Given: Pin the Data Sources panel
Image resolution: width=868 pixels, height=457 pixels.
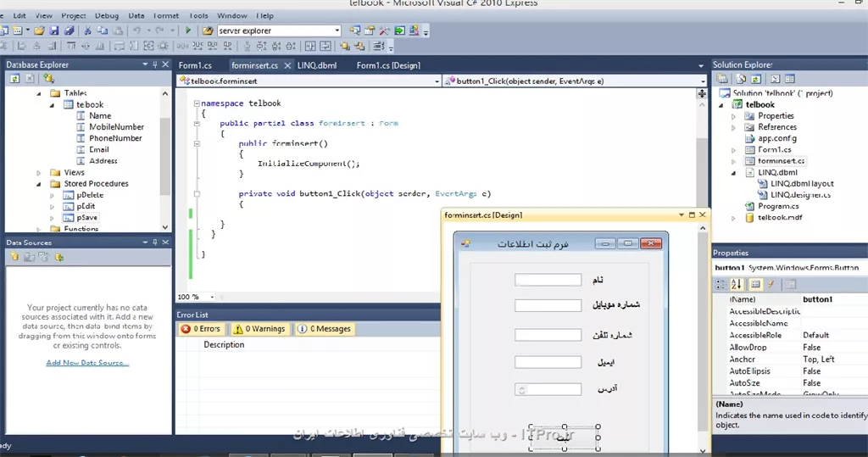Looking at the screenshot, I should 154,242.
